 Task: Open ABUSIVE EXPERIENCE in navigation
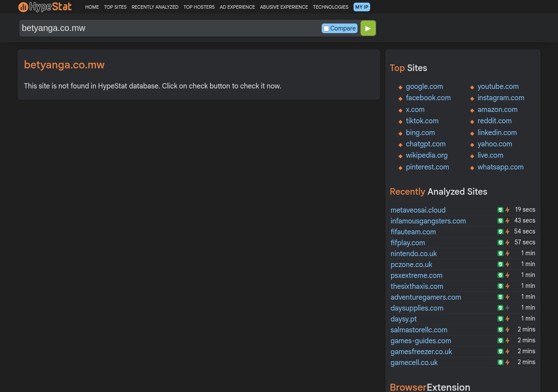pyautogui.click(x=284, y=7)
